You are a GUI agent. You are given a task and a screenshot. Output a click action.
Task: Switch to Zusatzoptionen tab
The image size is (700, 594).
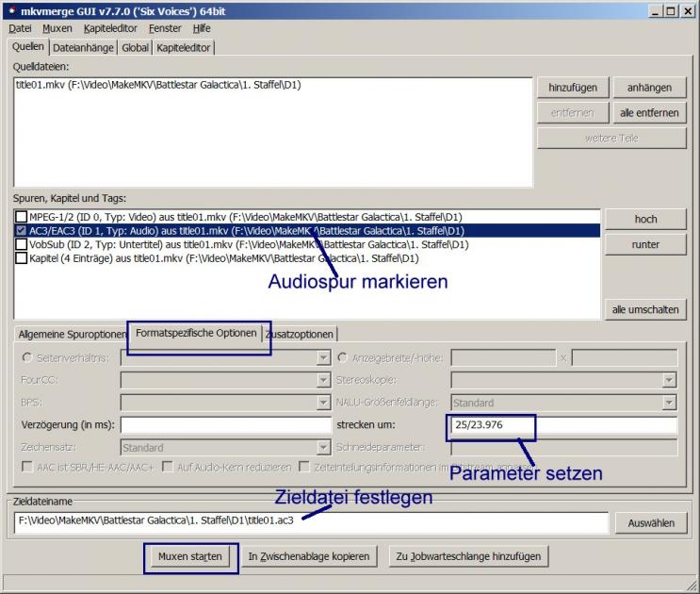[300, 335]
